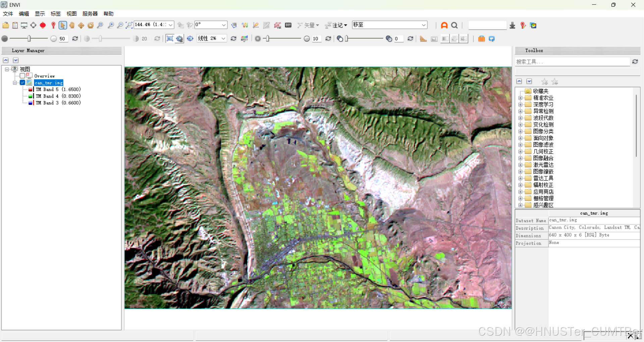The image size is (644, 342).
Task: Open the 注记 annotation dropdown
Action: [x=336, y=25]
